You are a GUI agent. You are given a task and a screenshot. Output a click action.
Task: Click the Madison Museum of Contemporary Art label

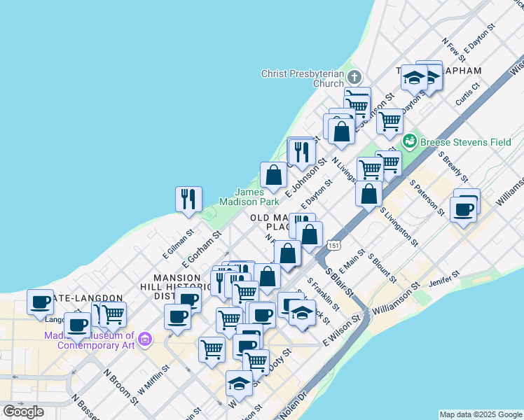(x=90, y=340)
